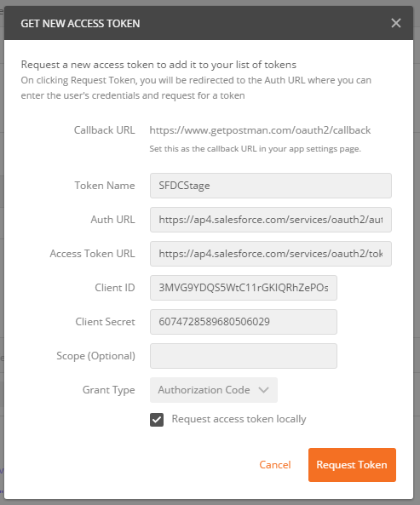Click the chevron arrow in Grant Type selector
420x505 pixels.
point(263,390)
